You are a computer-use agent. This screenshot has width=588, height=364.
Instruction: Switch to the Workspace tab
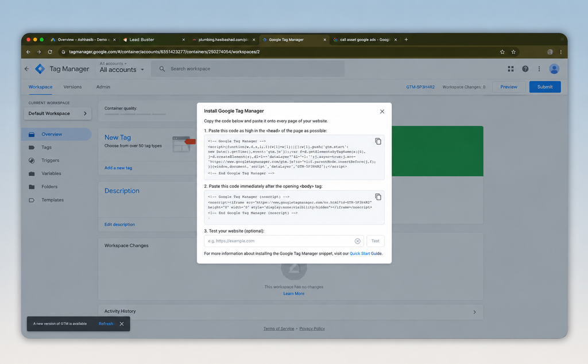click(41, 87)
